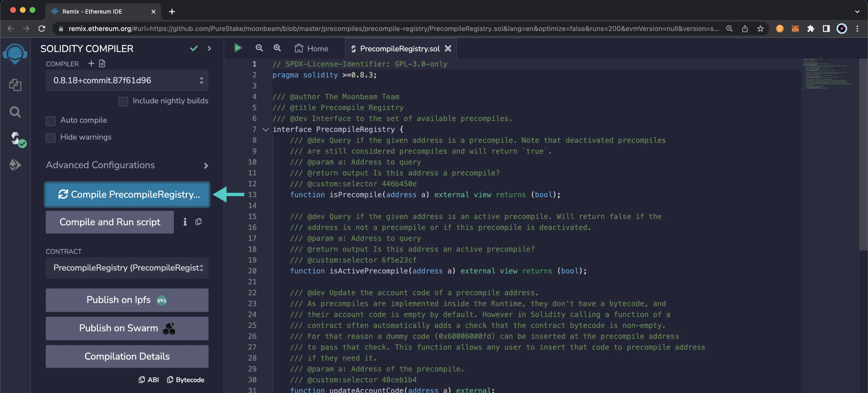Screen dimensions: 868x393
Task: Open the orange P browser extension
Action: click(x=780, y=29)
